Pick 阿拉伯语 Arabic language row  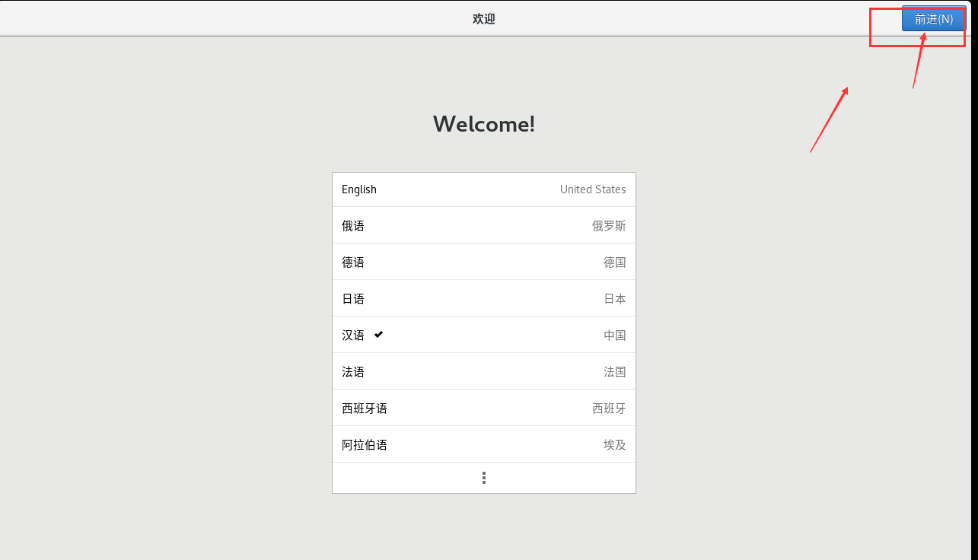[484, 445]
